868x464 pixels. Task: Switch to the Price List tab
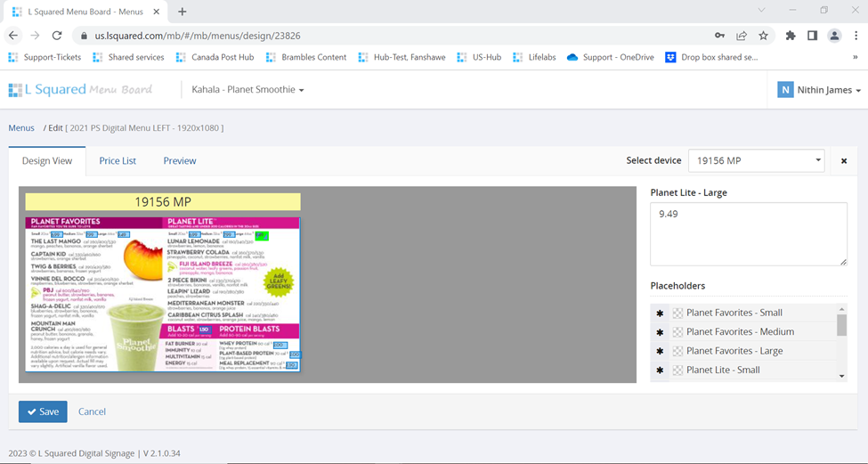(118, 160)
